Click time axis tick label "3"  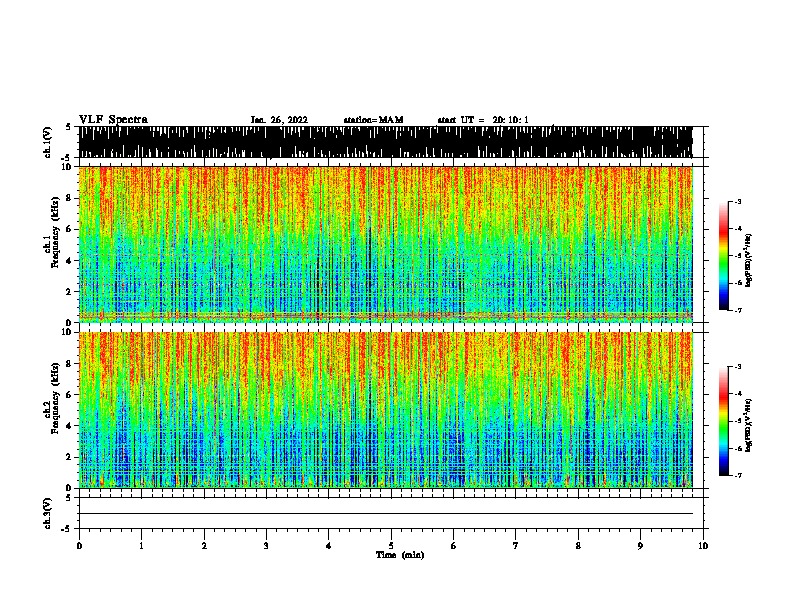[266, 546]
